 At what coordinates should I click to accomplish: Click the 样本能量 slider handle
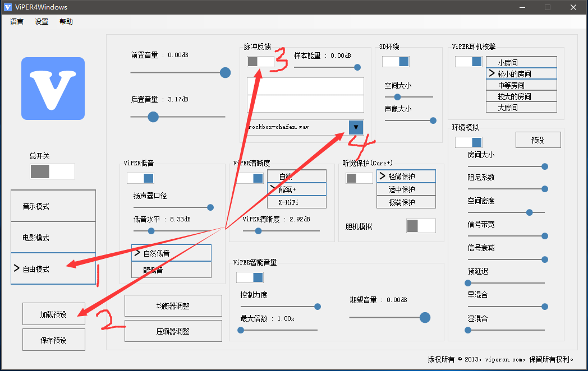click(357, 67)
